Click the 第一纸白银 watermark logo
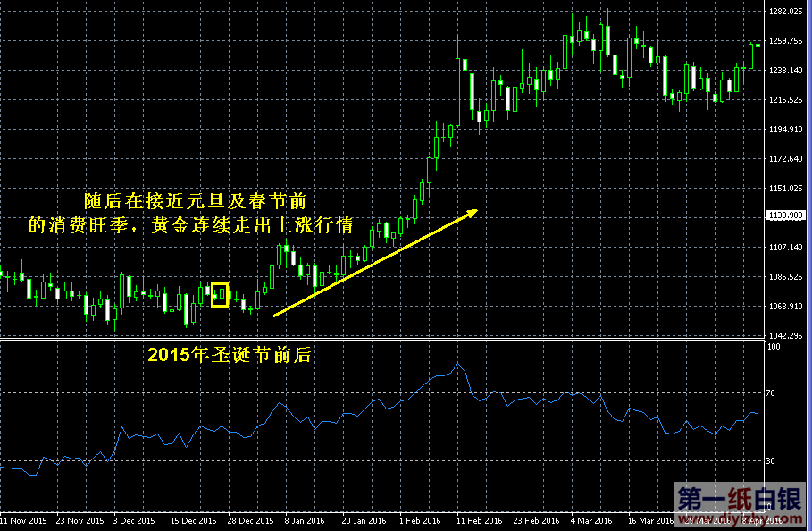 (x=729, y=501)
